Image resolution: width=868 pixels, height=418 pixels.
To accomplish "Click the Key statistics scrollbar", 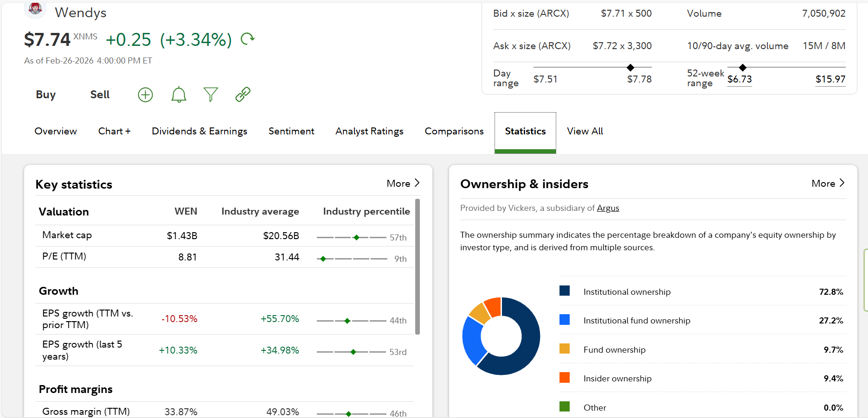I will click(418, 266).
